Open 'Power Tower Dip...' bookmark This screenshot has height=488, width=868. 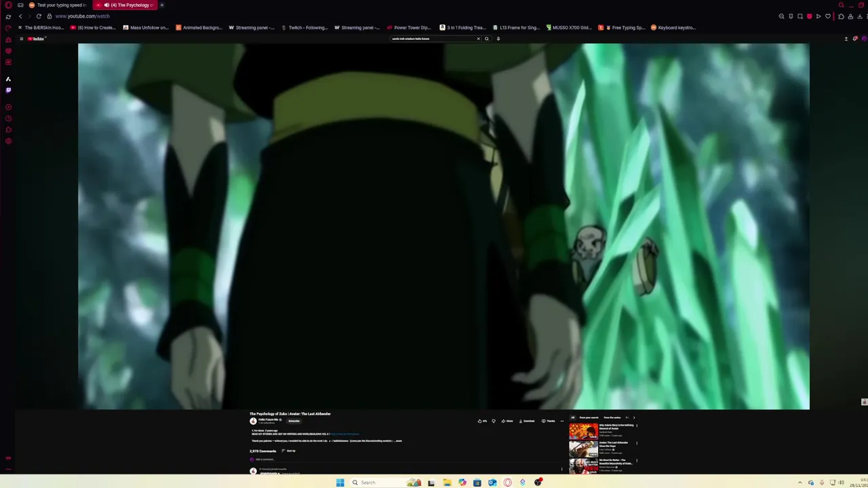click(409, 28)
